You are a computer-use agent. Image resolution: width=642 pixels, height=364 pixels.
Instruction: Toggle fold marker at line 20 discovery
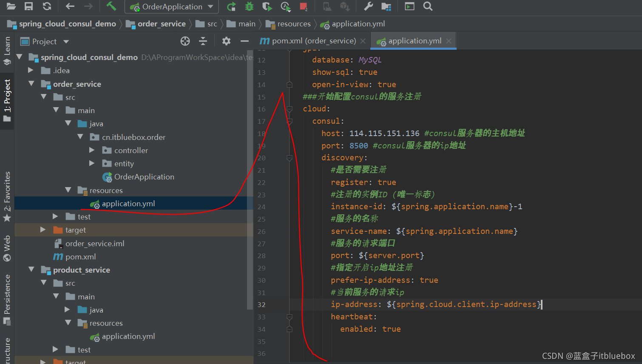[x=290, y=158]
